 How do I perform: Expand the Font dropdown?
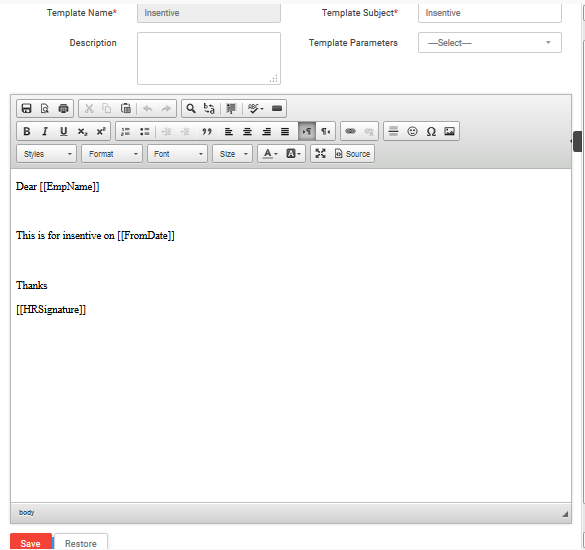[x=178, y=154]
